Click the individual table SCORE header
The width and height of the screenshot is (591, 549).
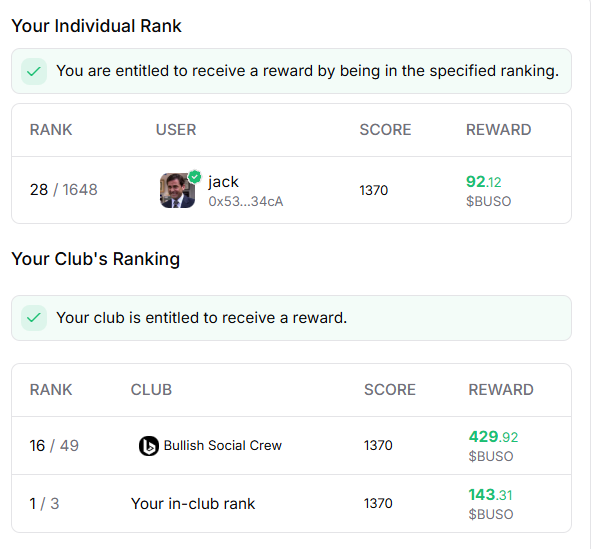[x=385, y=130]
